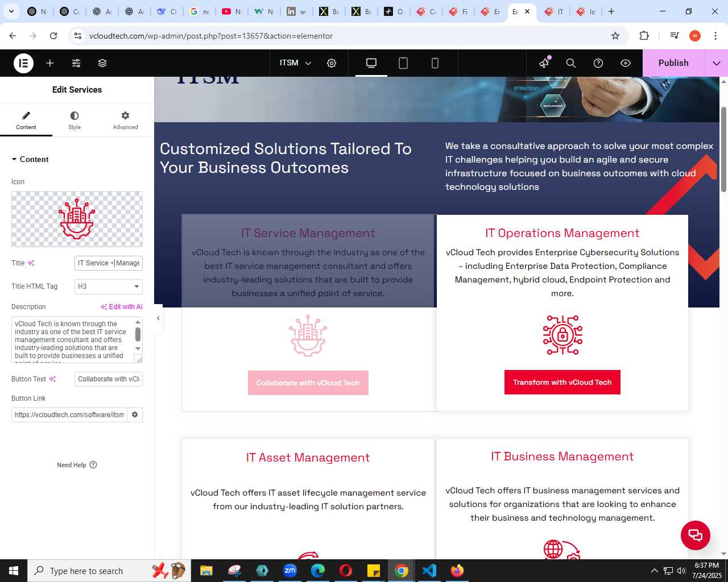Switch to the Advanced tab
Screen dimensions: 728x582
pos(125,120)
